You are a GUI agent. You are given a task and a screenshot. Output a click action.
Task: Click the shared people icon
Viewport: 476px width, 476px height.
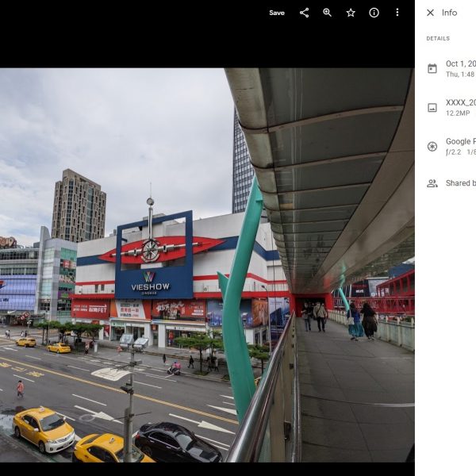click(432, 183)
